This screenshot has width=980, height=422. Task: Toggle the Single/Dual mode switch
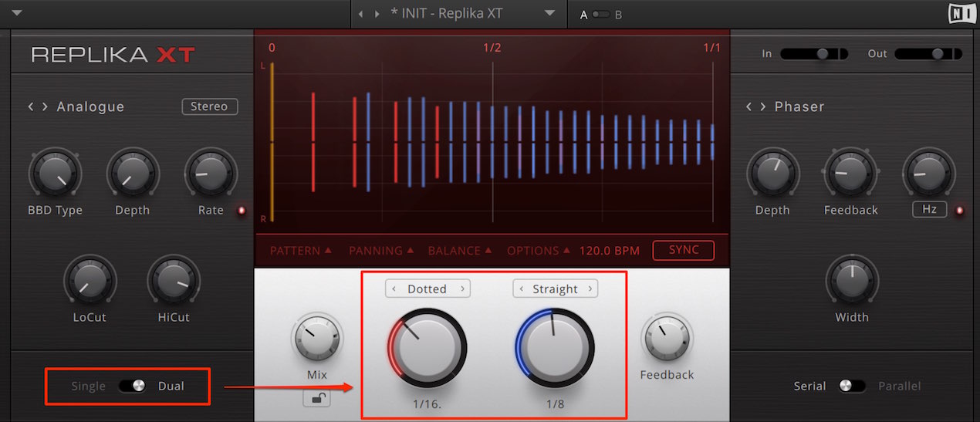(x=133, y=386)
